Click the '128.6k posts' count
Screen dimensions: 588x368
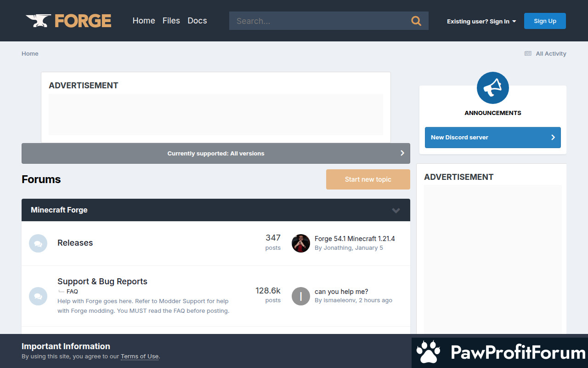tap(268, 295)
